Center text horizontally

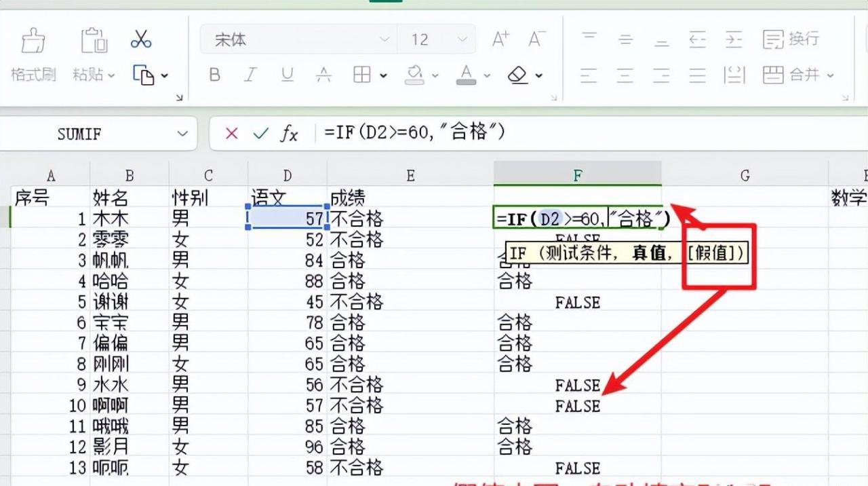click(x=626, y=75)
